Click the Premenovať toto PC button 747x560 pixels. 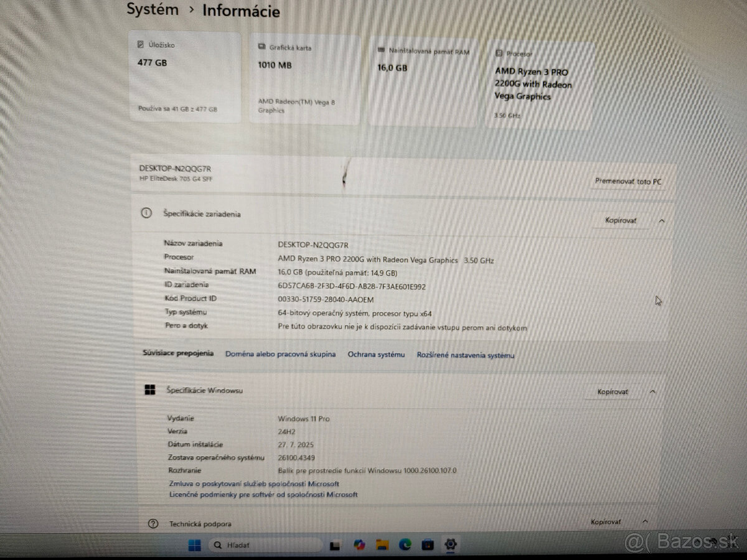(628, 181)
